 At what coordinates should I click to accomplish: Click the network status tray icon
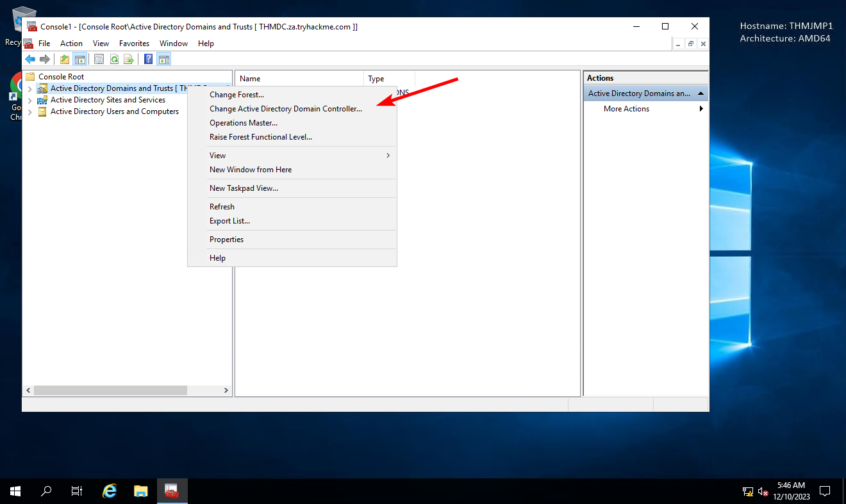748,492
